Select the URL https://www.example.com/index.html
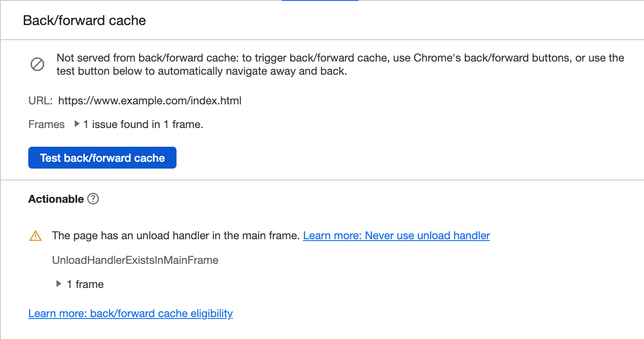 click(150, 101)
